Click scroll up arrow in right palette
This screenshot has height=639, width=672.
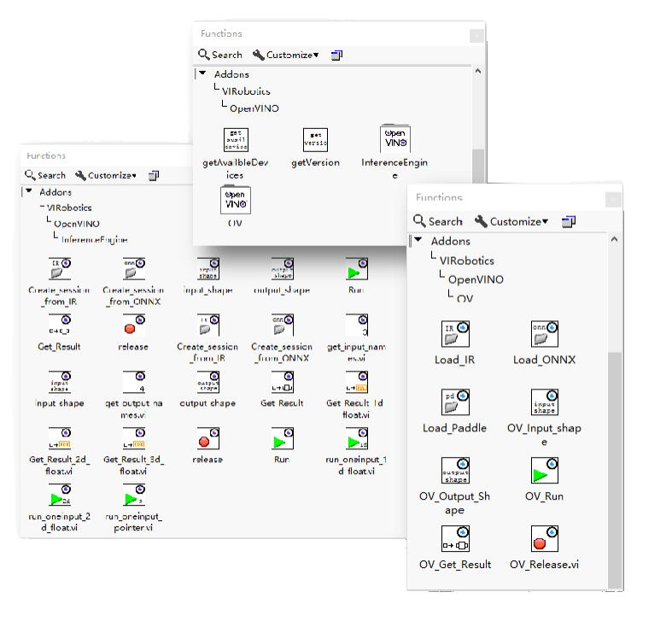[615, 239]
